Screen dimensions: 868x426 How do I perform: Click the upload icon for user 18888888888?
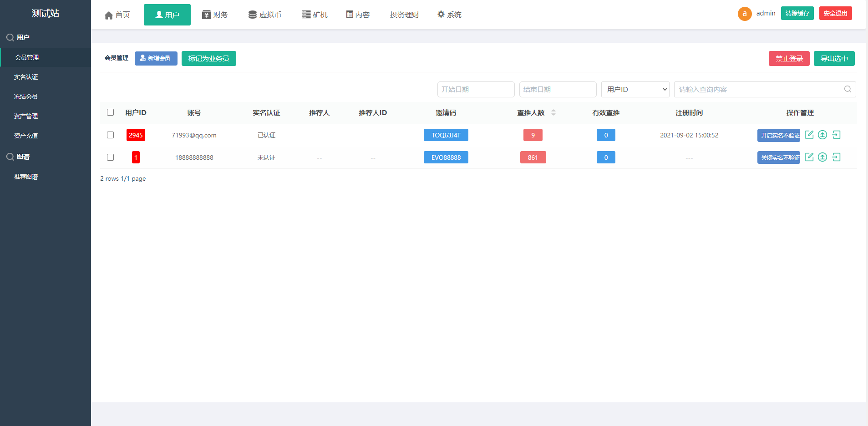point(822,157)
